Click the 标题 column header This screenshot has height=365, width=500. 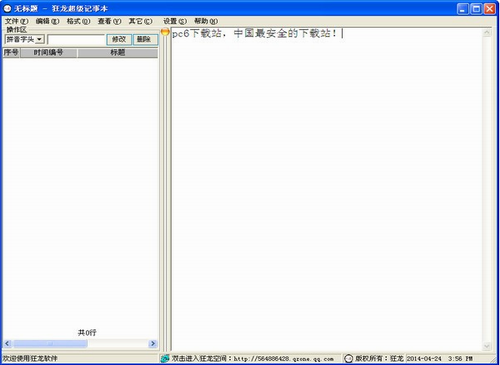pos(118,53)
